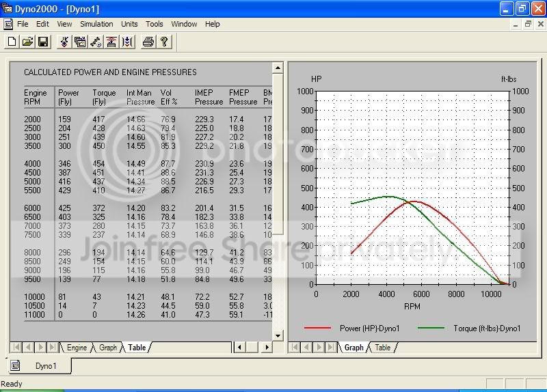The height and width of the screenshot is (392, 547).
Task: Click the camshaft measuring toolbar icon
Action: coord(96,42)
